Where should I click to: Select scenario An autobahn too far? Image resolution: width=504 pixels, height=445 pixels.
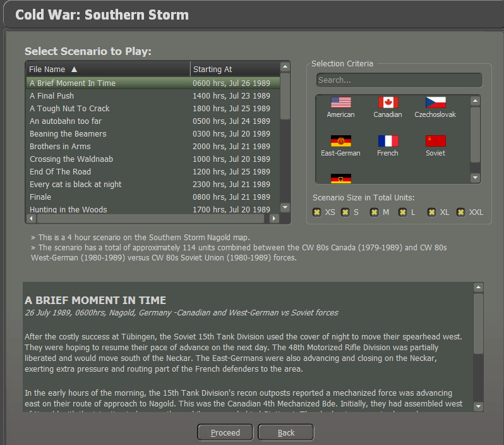tap(153, 121)
